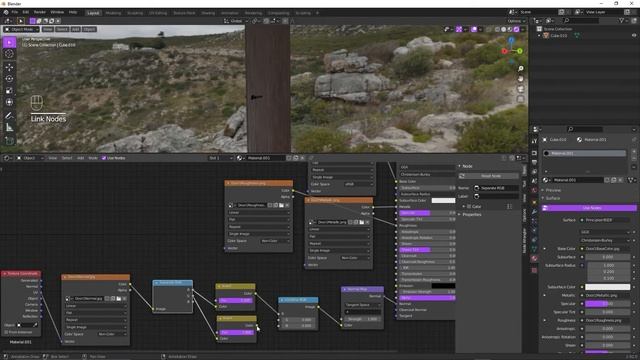The height and width of the screenshot is (360, 640).
Task: Switch orthographic/perspective with the grid icon
Action: [x=520, y=99]
